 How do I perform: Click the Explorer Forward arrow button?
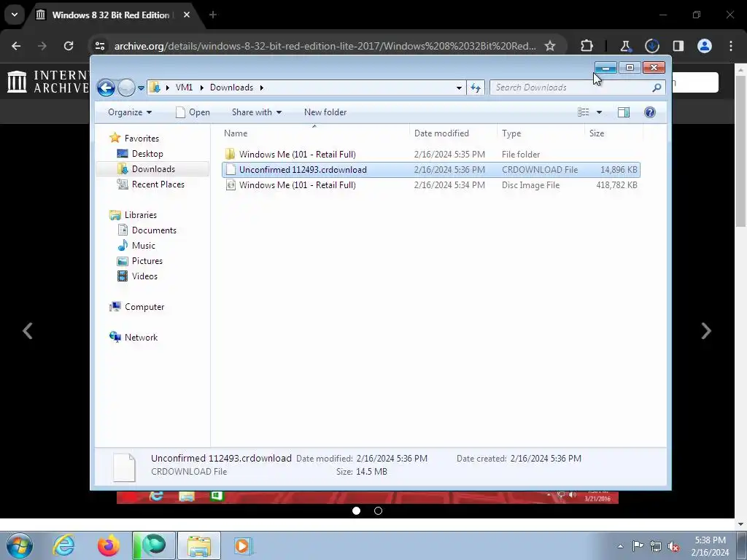tap(126, 87)
